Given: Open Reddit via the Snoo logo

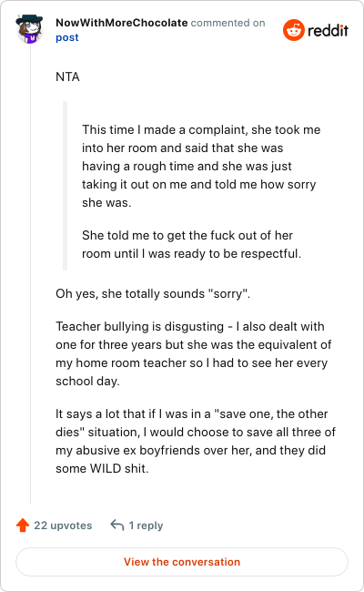Looking at the screenshot, I should 293,30.
